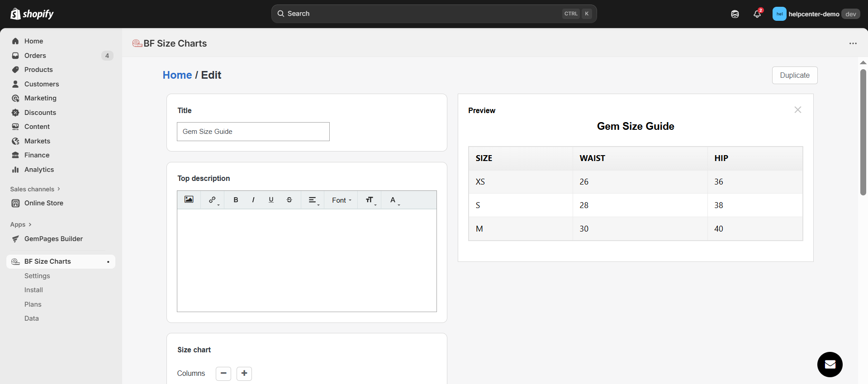The height and width of the screenshot is (384, 868).
Task: Open the font size dropdown
Action: pyautogui.click(x=370, y=200)
